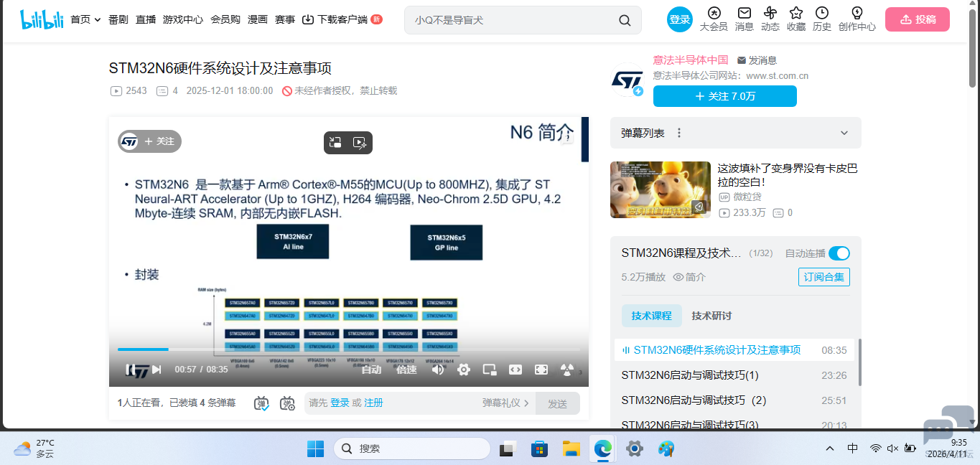Screen dimensions: 980x465
Task: Toggle the 收藏 favorites entry
Action: pyautogui.click(x=795, y=19)
